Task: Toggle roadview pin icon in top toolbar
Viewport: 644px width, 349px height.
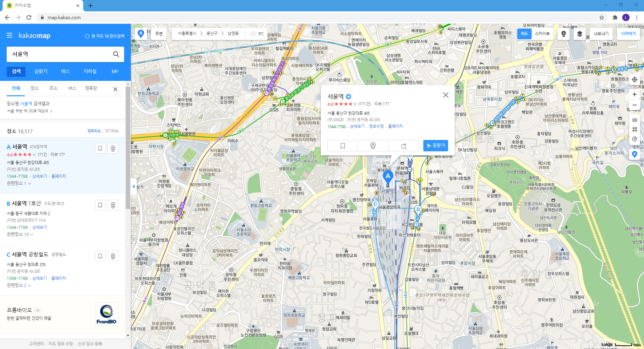Action: (x=563, y=34)
